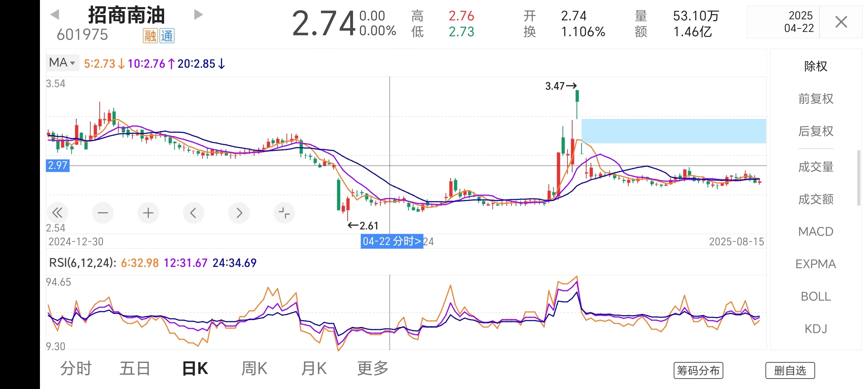Tap the 通 stock-connect badge
Image resolution: width=868 pixels, height=389 pixels.
[167, 36]
